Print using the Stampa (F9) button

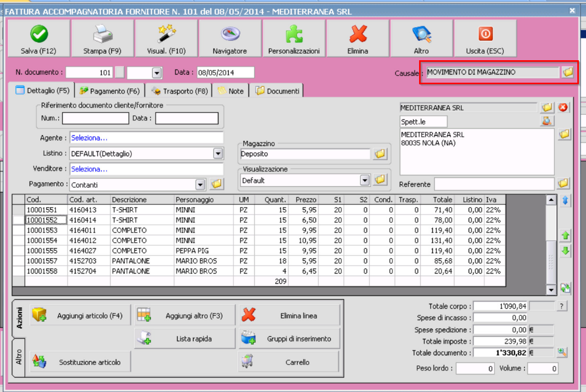coord(103,38)
